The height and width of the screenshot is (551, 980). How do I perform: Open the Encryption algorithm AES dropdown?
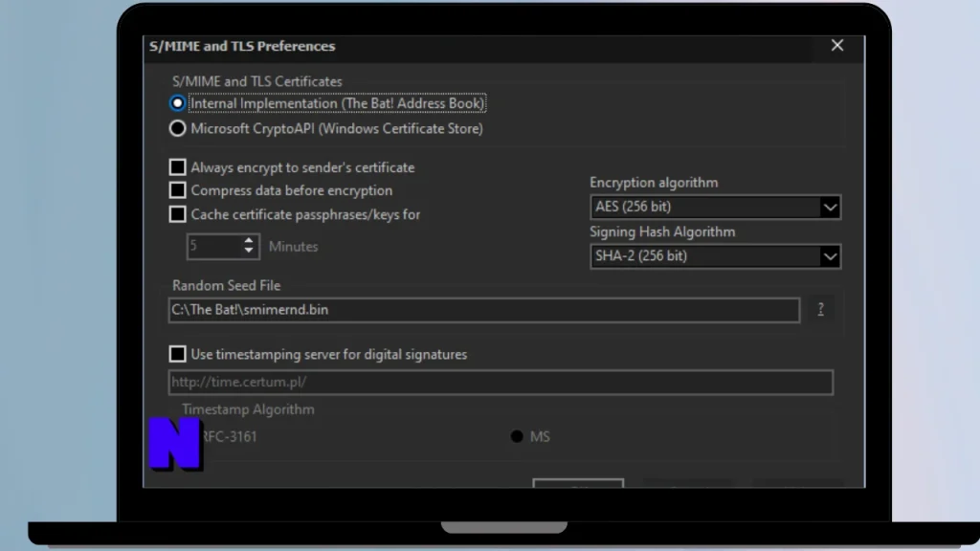point(715,207)
